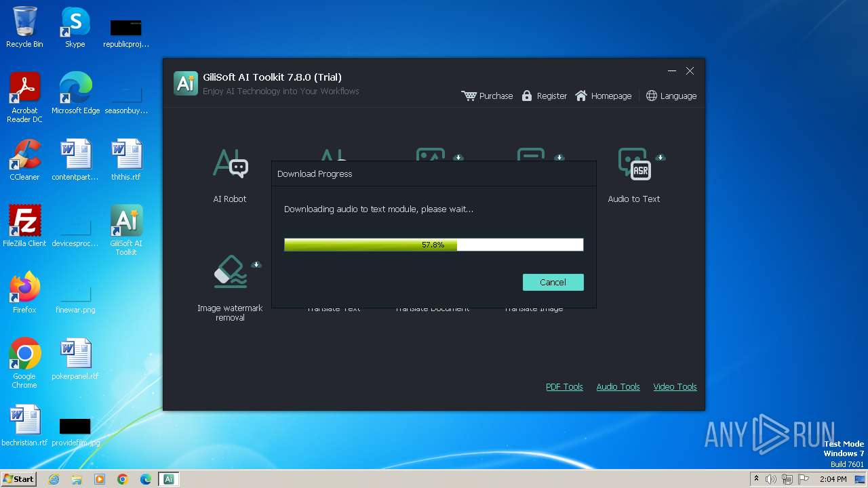This screenshot has width=868, height=488.
Task: Select the contentpart document on desktop
Action: coord(75,160)
